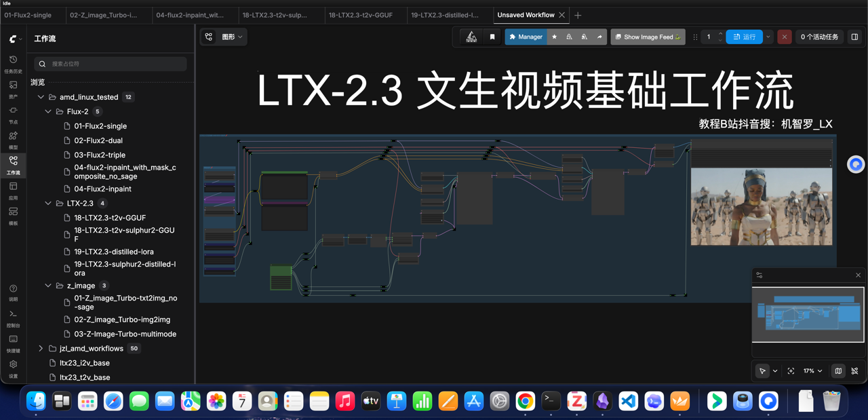Collapse the Flux-2 folder
This screenshot has width=868, height=420.
pos(48,111)
